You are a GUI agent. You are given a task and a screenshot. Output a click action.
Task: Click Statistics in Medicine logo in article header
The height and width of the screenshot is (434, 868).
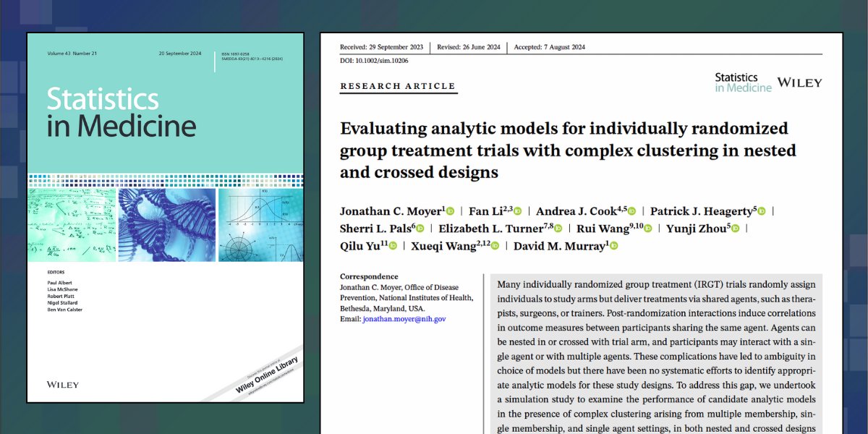(743, 82)
